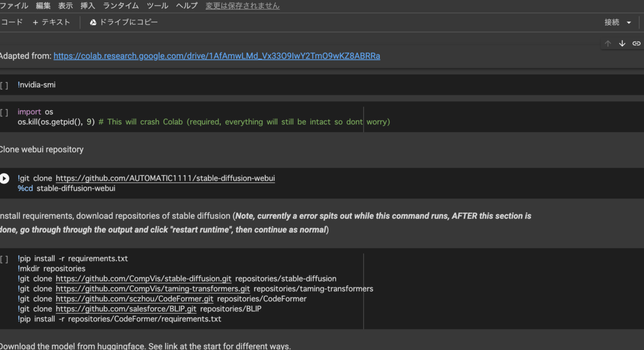Open the ヘルプ menu

coord(187,5)
